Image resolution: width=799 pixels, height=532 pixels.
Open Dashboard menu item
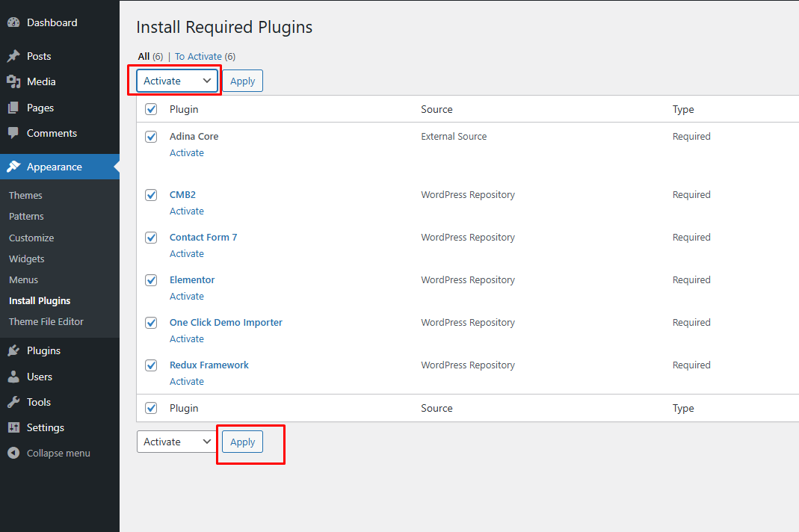coord(52,22)
